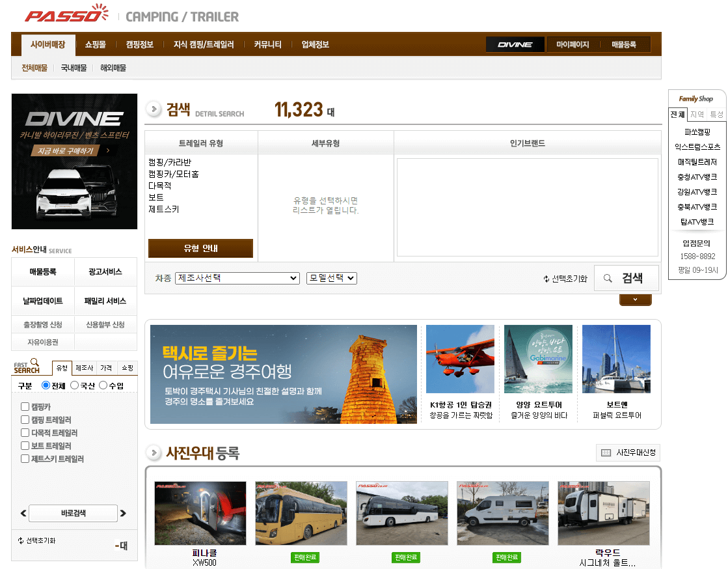
Task: Expand the search area with the dark down chevron
Action: click(x=636, y=299)
